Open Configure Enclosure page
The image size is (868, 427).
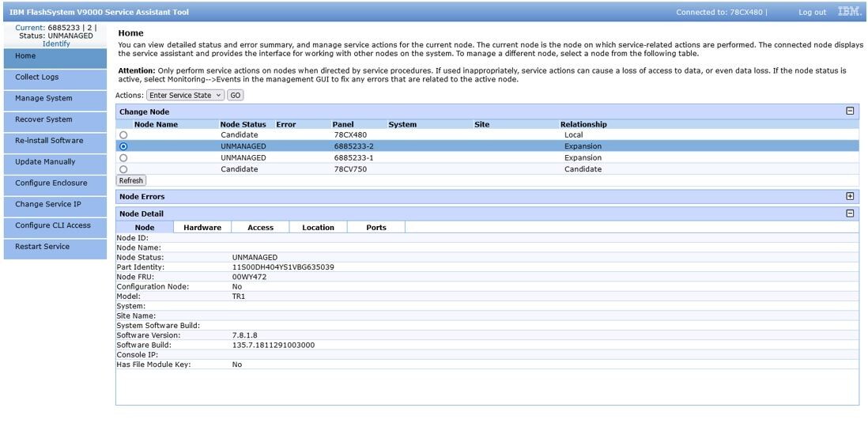pos(55,185)
